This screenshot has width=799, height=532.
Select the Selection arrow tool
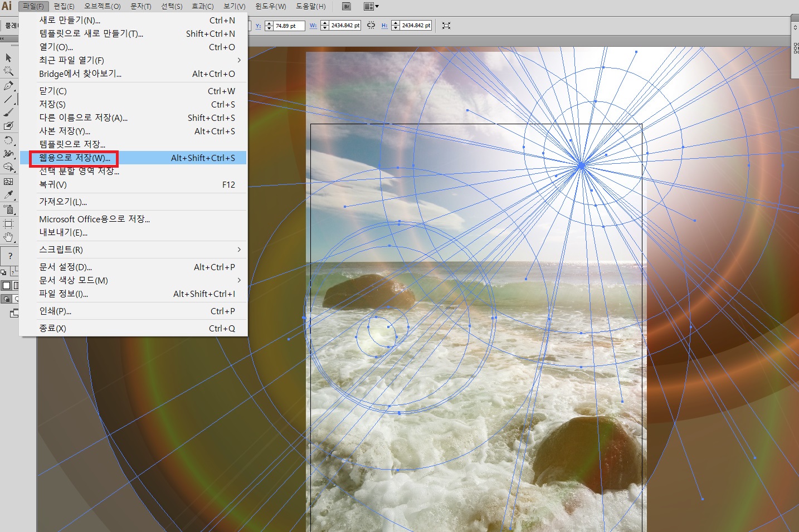click(x=8, y=58)
